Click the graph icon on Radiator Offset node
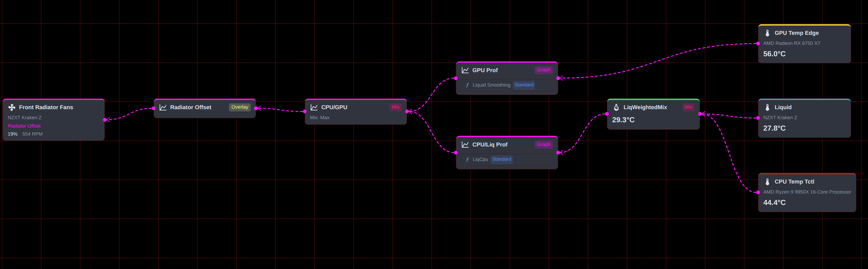The image size is (868, 269). tap(163, 107)
